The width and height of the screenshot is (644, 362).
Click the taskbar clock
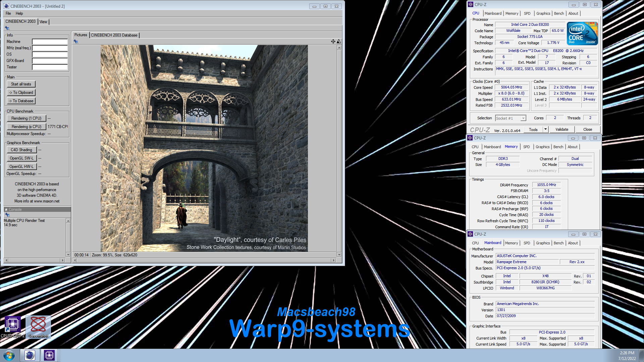[627, 356]
